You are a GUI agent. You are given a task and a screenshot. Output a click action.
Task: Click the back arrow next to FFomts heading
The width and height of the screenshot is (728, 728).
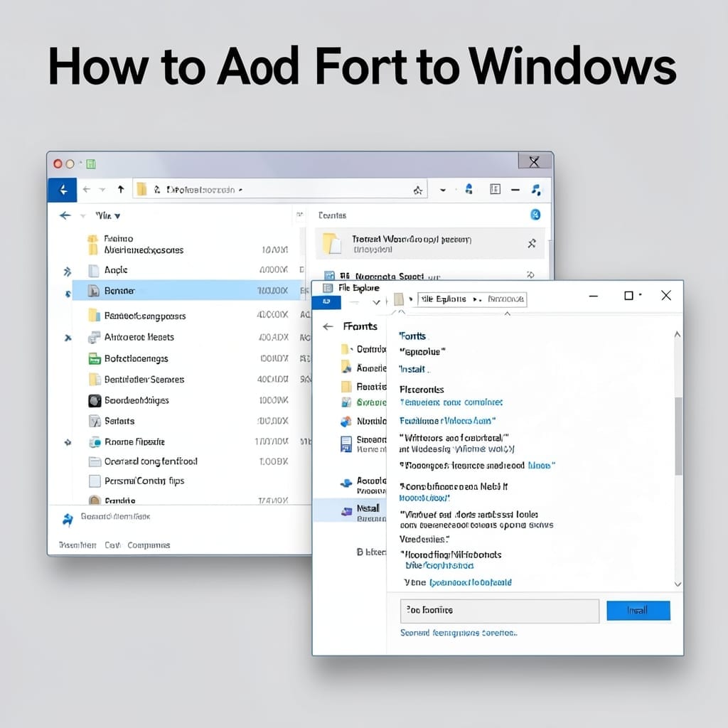[328, 327]
